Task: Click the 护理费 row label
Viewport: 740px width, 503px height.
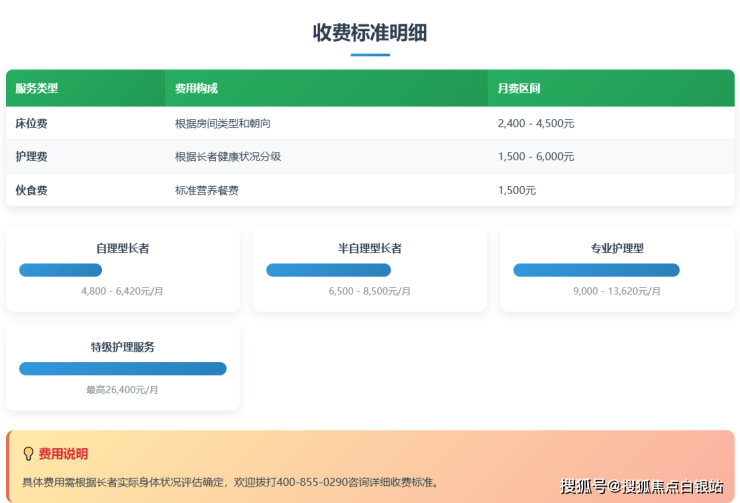Action: pyautogui.click(x=32, y=156)
